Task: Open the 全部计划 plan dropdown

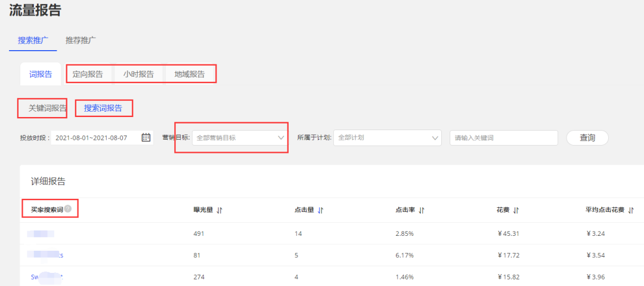Action: click(x=387, y=138)
